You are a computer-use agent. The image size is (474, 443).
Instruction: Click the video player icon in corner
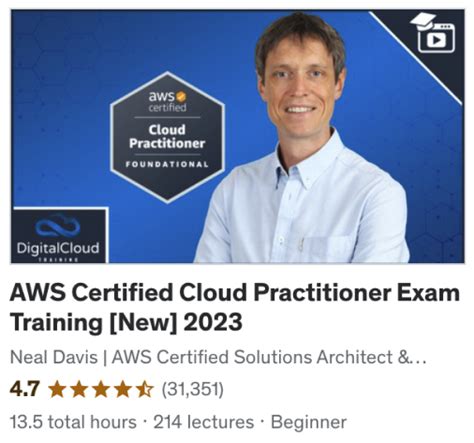[x=436, y=38]
